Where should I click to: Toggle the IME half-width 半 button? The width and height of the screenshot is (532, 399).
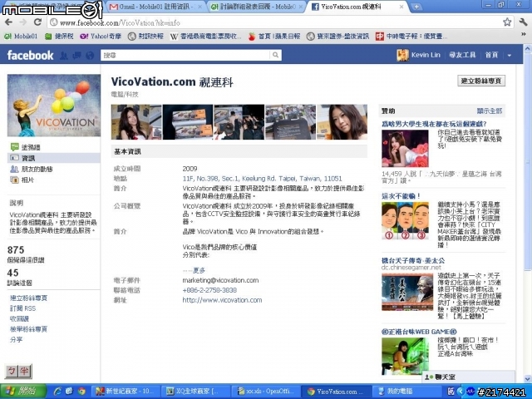(x=24, y=371)
